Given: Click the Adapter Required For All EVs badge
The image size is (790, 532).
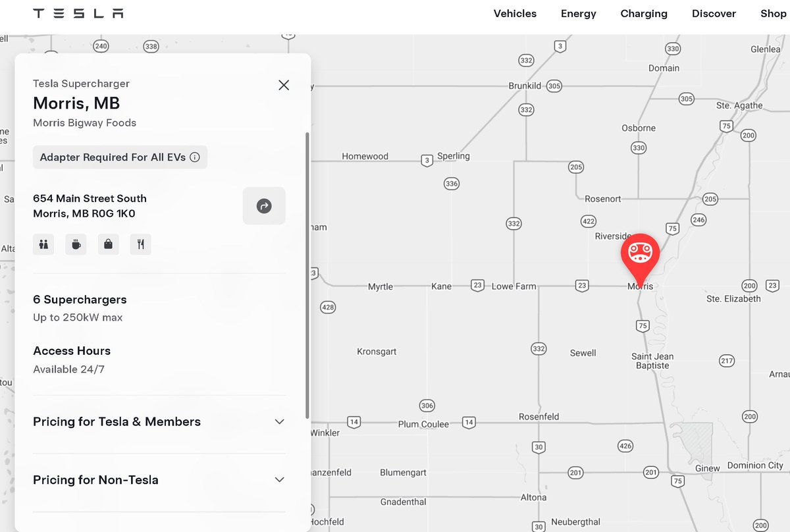Looking at the screenshot, I should 120,157.
